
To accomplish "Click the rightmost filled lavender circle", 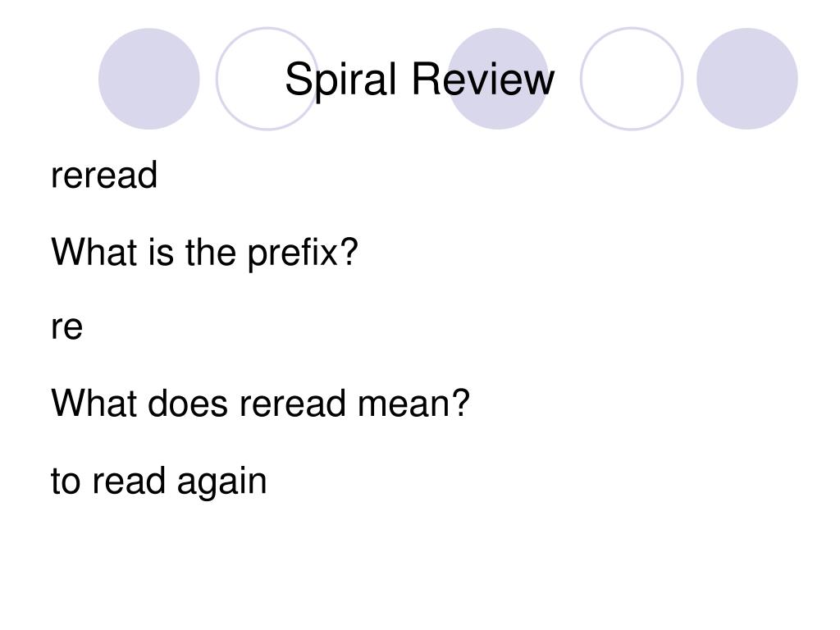I will 746,79.
